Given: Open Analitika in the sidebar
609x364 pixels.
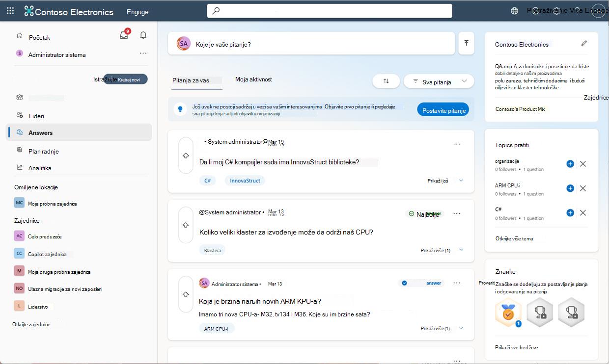Looking at the screenshot, I should 40,168.
